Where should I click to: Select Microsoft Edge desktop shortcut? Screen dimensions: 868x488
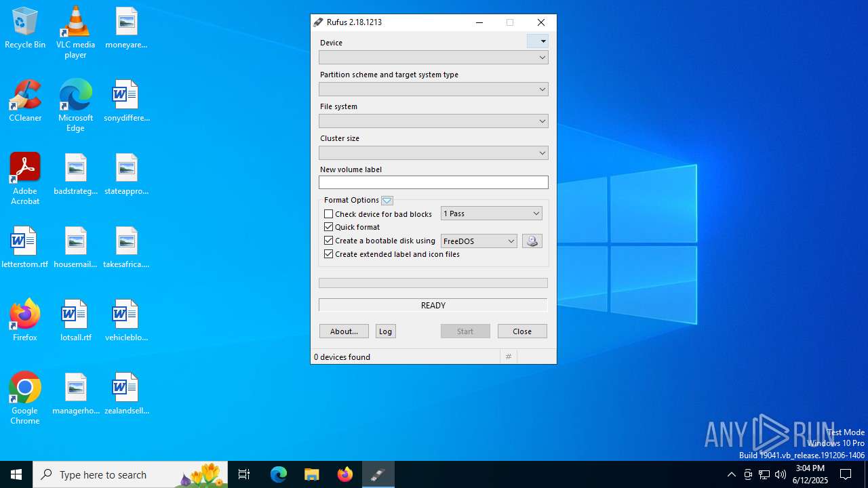75,106
